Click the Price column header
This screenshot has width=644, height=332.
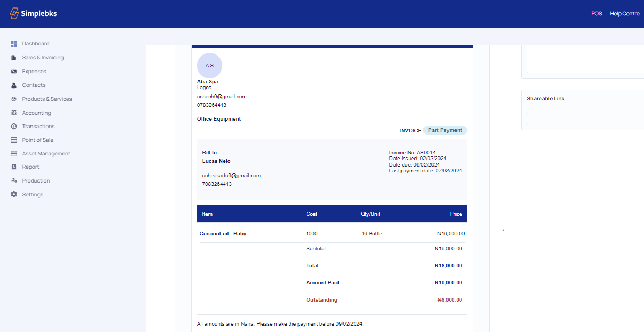click(456, 214)
